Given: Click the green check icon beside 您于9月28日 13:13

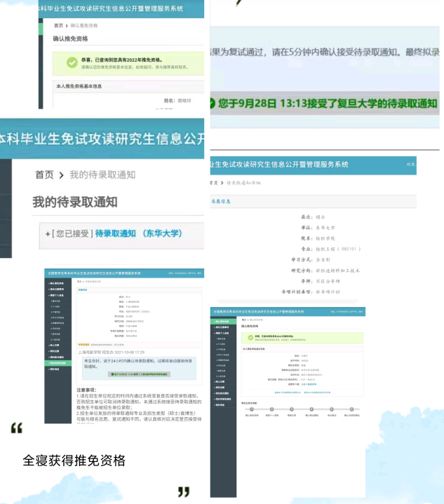Looking at the screenshot, I should (213, 103).
